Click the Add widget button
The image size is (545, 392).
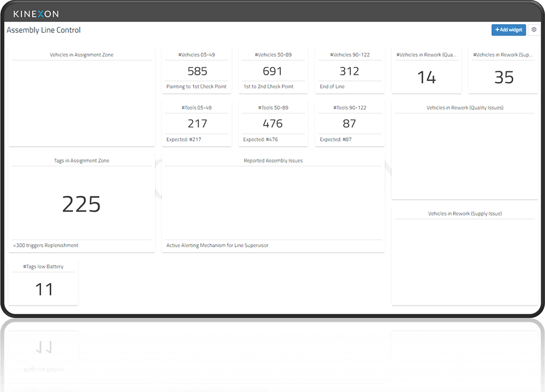click(x=508, y=30)
